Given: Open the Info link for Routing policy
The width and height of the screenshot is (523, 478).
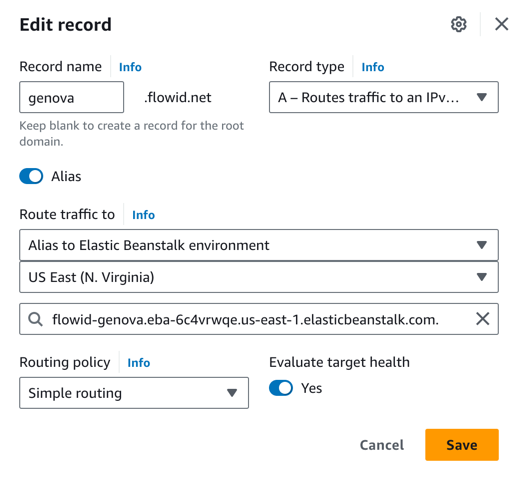Looking at the screenshot, I should (x=139, y=363).
